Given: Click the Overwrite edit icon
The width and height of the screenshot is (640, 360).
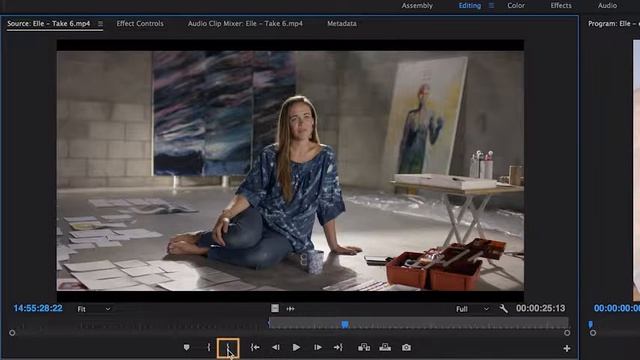Looking at the screenshot, I should [385, 347].
